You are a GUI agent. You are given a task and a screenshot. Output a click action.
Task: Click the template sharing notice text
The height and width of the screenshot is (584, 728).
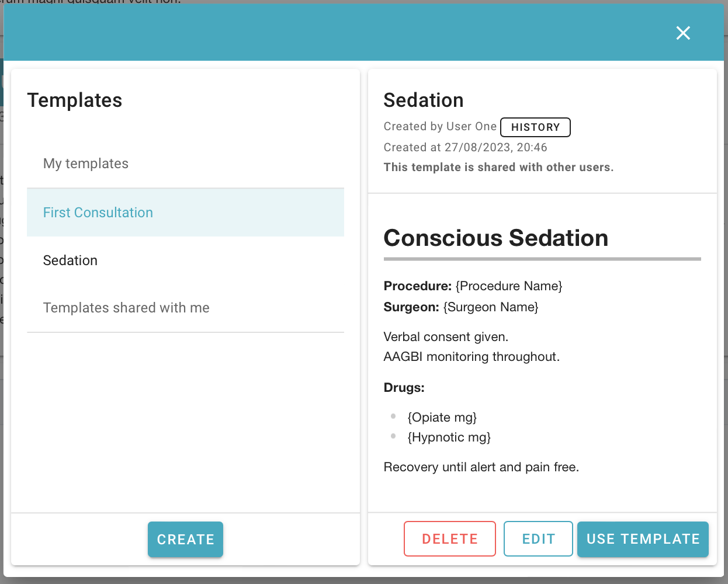click(498, 167)
